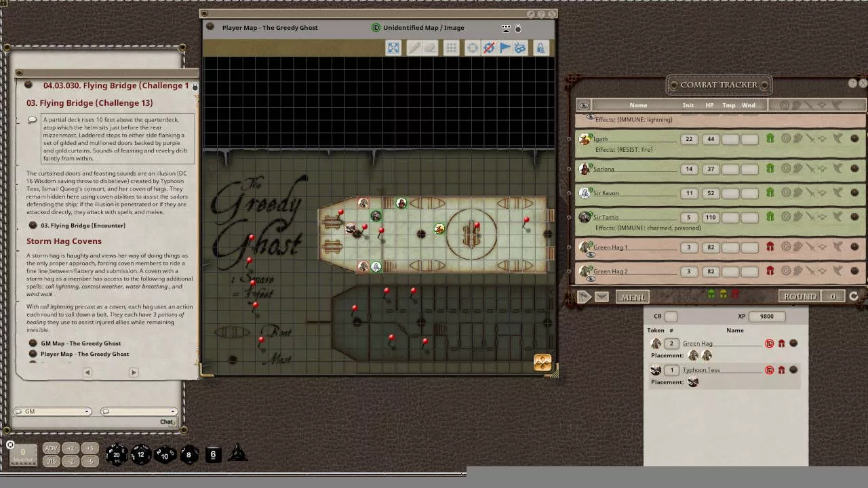Viewport: 868px width, 488px height.
Task: Expand Sarlona's targeting section icon
Action: [786, 169]
